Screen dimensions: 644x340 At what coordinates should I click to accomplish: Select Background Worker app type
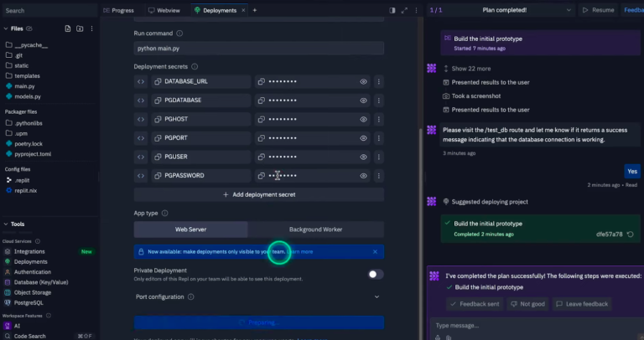[315, 229]
